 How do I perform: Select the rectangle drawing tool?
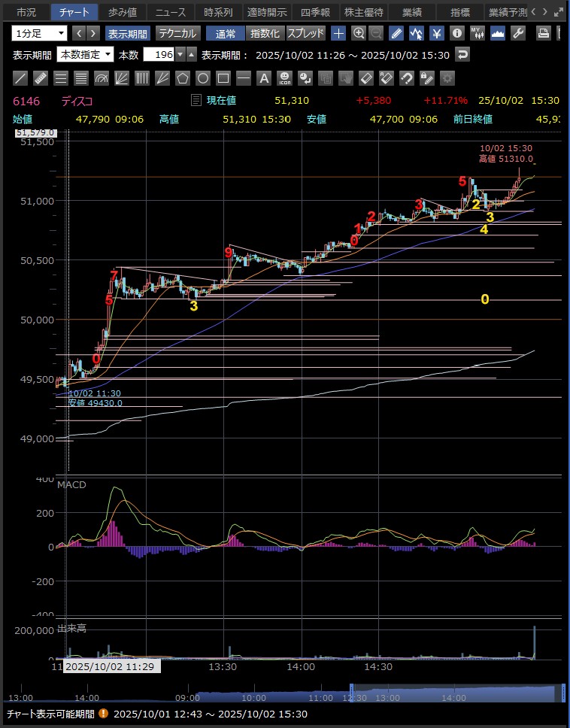(x=223, y=77)
